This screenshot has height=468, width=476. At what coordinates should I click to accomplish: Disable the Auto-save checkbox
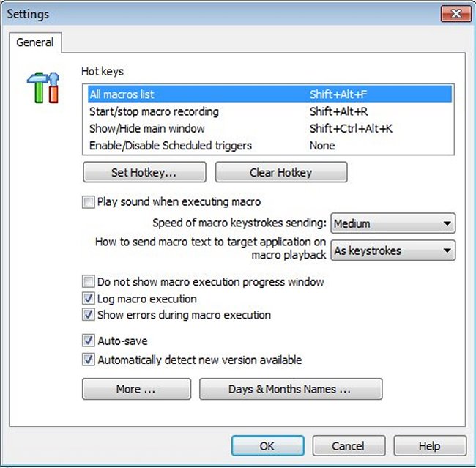[x=89, y=341]
